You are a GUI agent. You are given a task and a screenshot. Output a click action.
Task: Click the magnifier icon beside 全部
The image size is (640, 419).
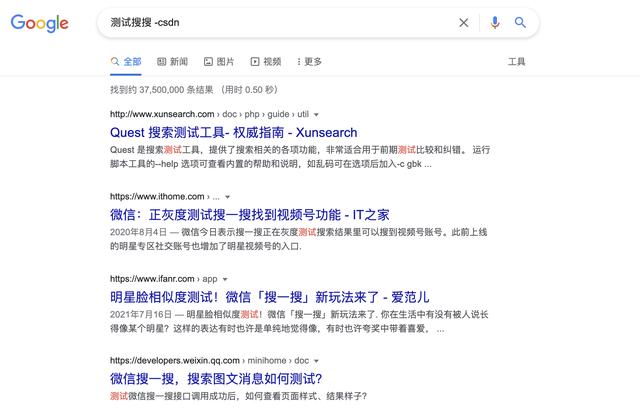pyautogui.click(x=115, y=62)
